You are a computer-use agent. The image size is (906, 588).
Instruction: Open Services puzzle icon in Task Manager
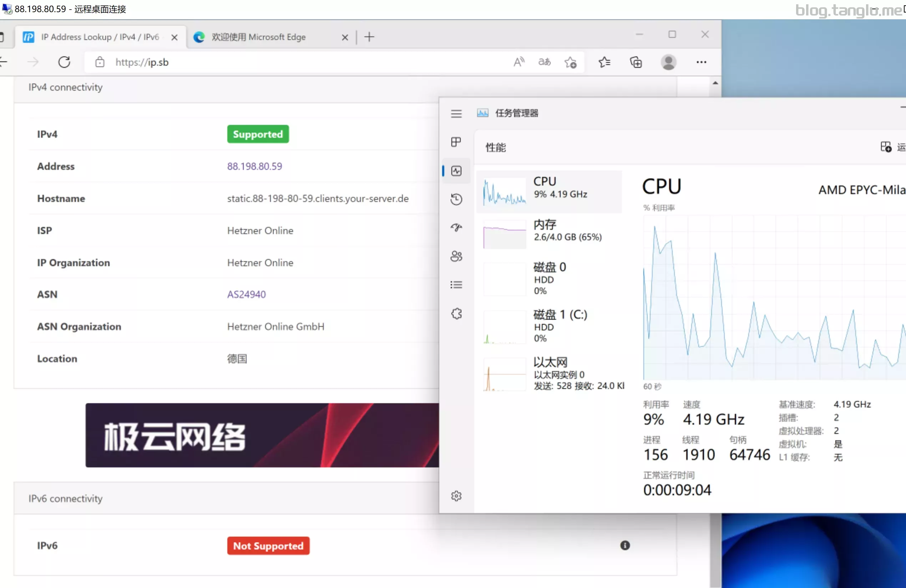pos(456,314)
